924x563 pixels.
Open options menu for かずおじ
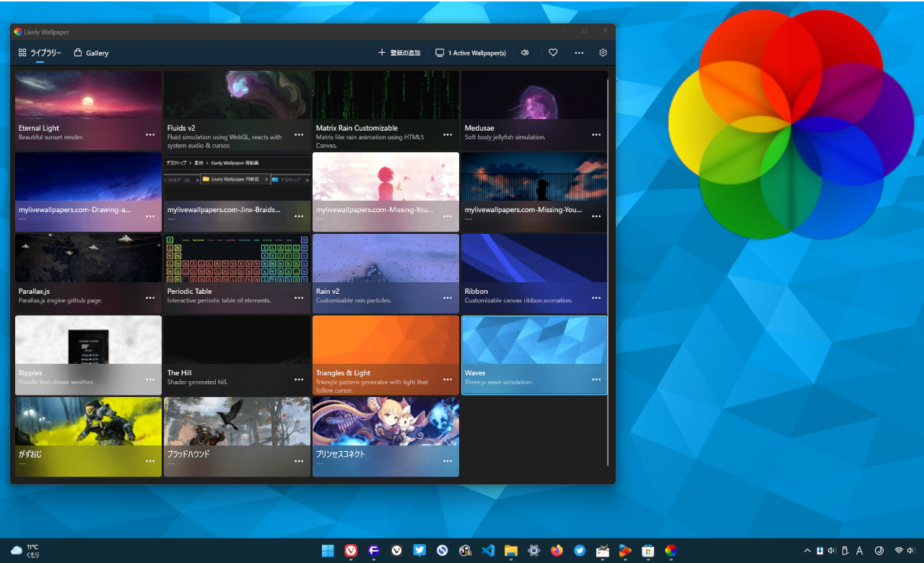click(150, 461)
